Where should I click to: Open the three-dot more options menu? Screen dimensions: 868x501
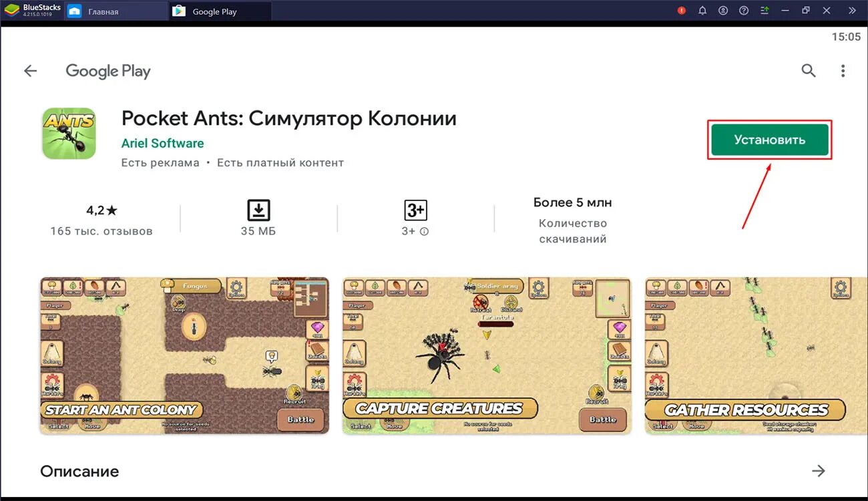coord(843,71)
